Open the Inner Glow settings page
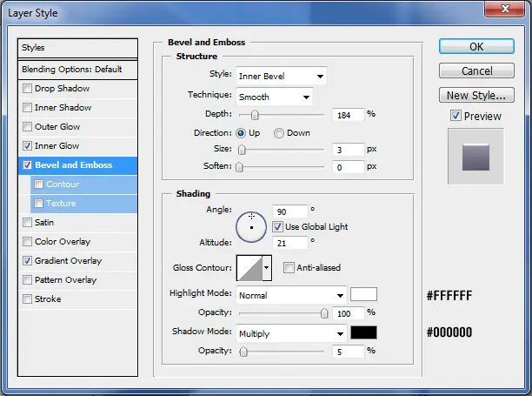Image resolution: width=532 pixels, height=396 pixels. point(57,146)
